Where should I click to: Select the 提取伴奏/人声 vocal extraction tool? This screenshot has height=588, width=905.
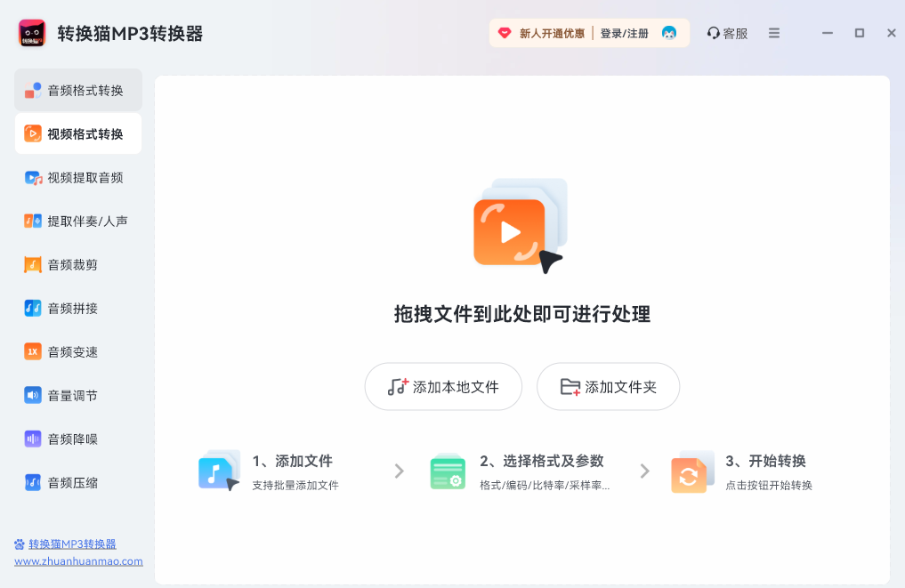pos(77,221)
